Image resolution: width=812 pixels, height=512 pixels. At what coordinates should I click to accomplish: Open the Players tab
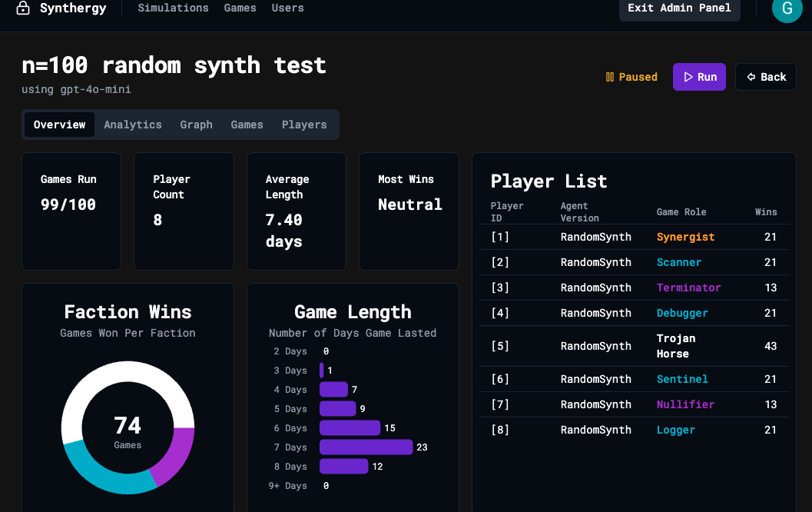point(304,125)
